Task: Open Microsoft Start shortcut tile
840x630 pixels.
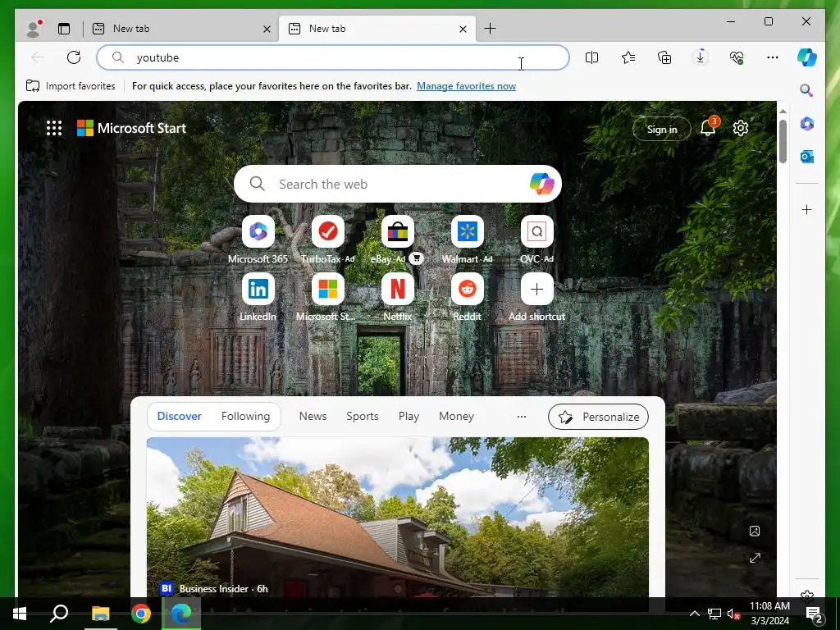Action: pos(328,290)
